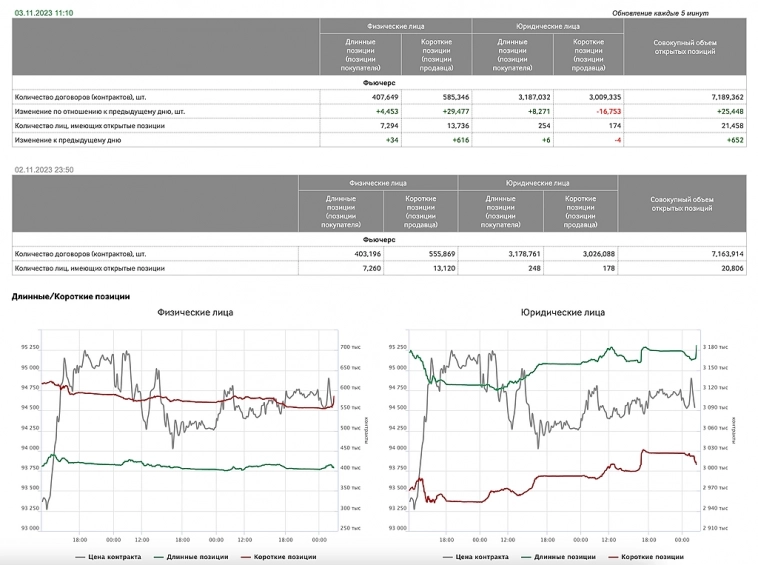Click the 'Юридические лица' chart title
This screenshot has height=565, width=758.
pyautogui.click(x=562, y=312)
